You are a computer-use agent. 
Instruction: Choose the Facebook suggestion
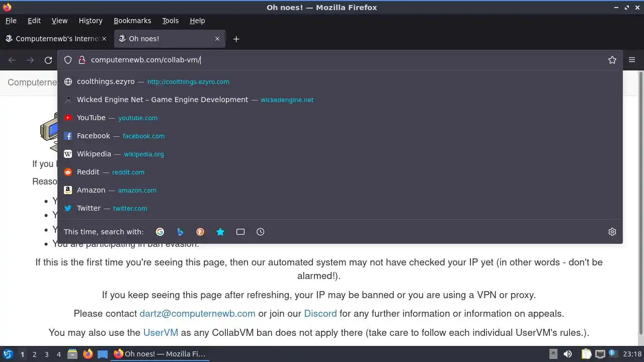(x=340, y=136)
